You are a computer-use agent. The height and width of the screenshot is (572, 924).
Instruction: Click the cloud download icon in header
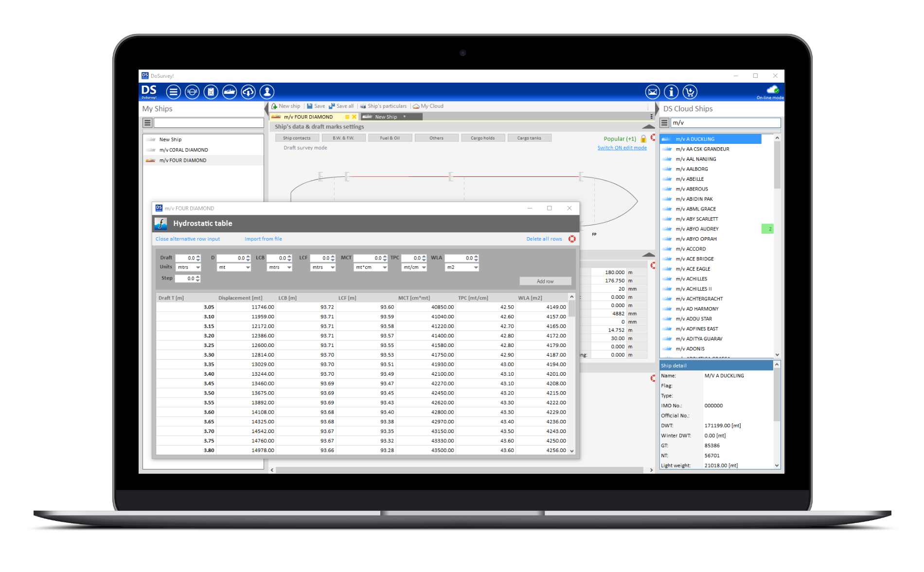point(248,92)
